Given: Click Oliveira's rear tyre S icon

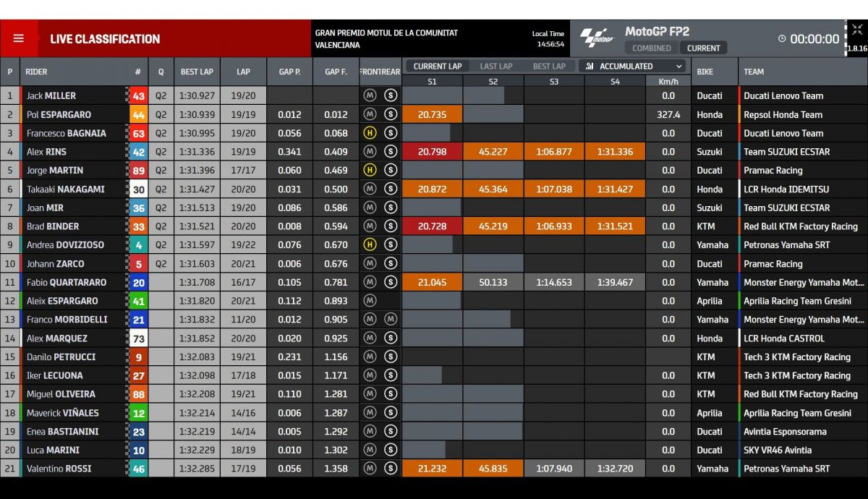Looking at the screenshot, I should click(x=391, y=393).
